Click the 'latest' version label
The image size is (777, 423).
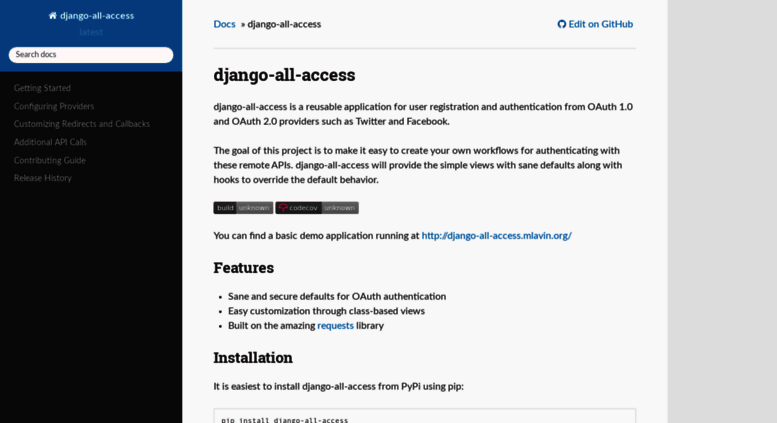coord(91,32)
